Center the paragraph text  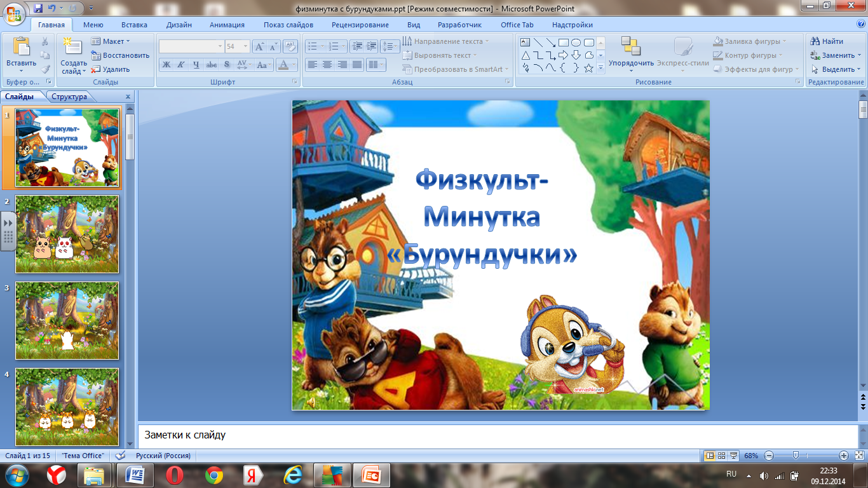tap(327, 65)
